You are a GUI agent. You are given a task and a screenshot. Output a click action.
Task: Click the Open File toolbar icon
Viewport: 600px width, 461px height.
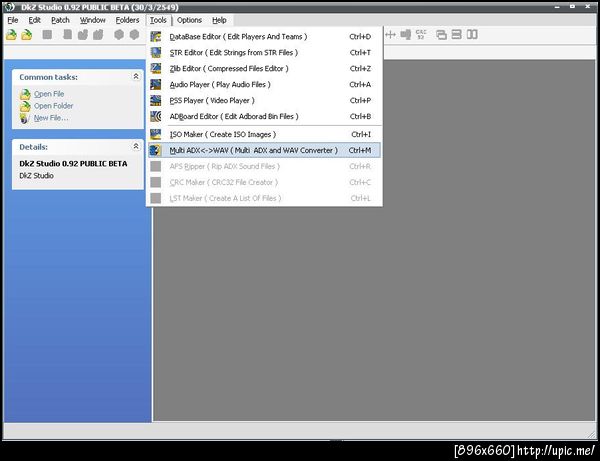(x=11, y=35)
